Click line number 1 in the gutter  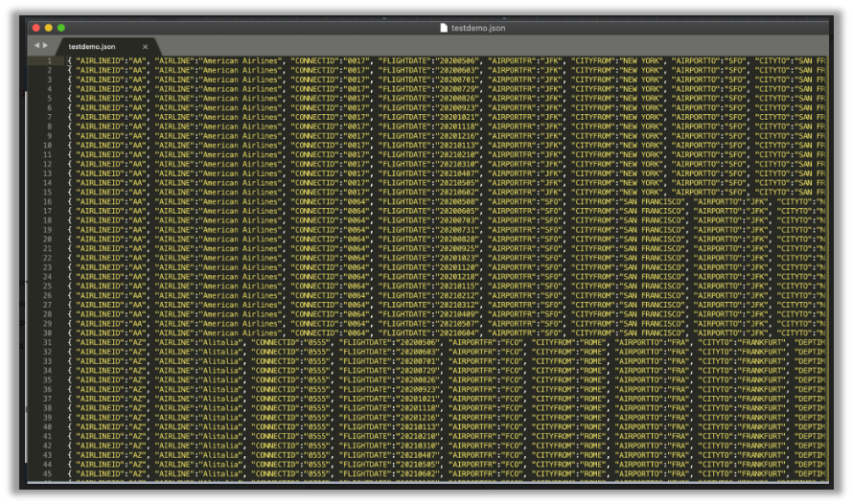point(49,61)
